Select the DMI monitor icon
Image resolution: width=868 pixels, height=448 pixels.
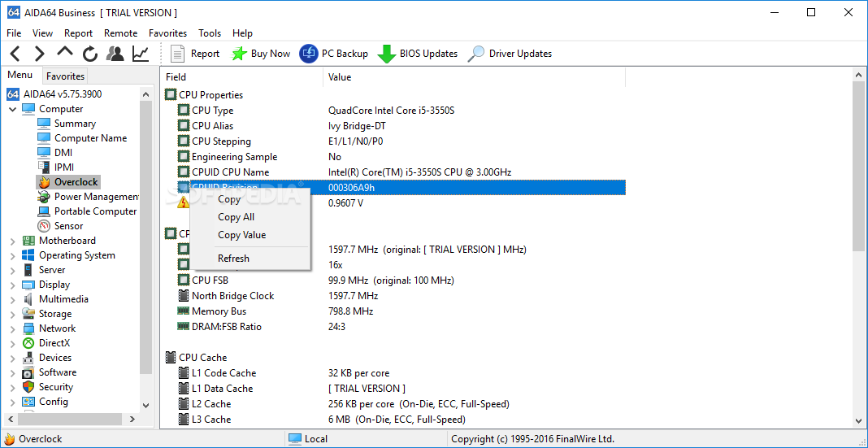coord(44,153)
